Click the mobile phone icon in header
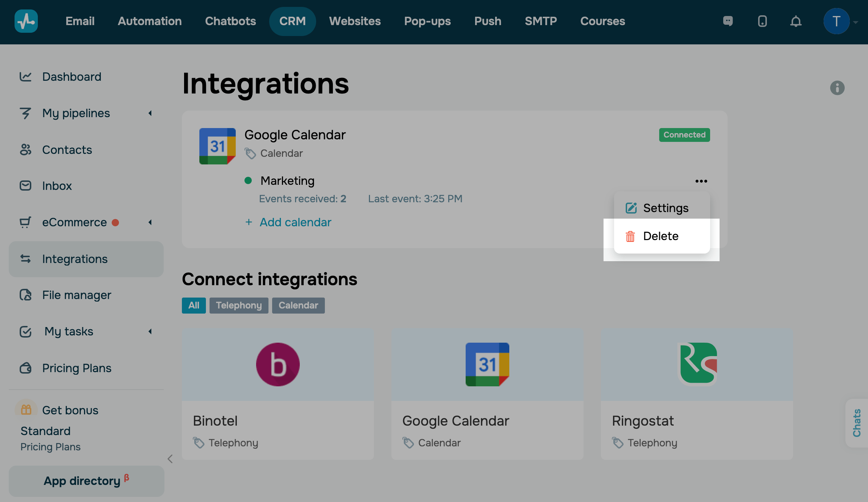 (x=762, y=21)
